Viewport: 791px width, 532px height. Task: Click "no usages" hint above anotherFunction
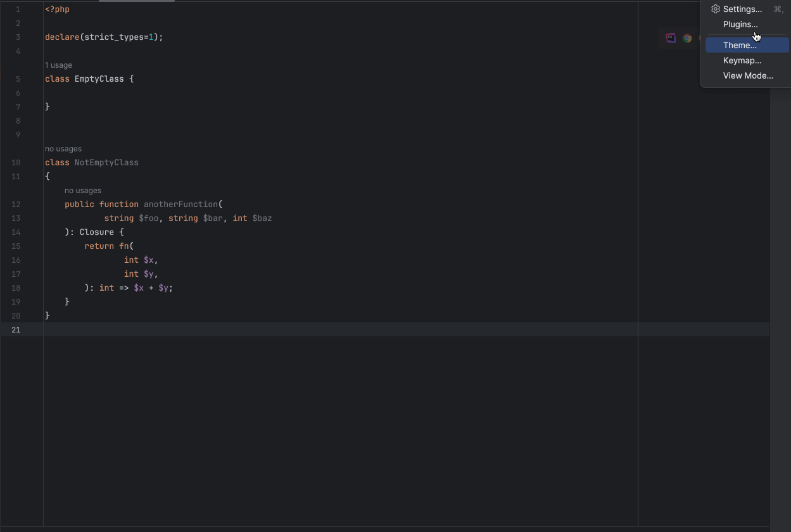pos(83,191)
